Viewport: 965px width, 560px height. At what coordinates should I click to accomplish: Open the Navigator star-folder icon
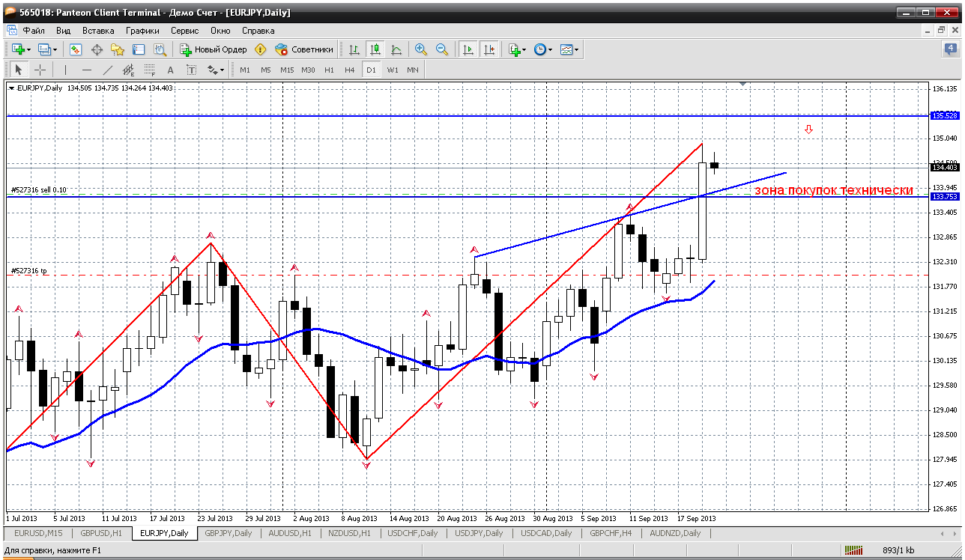(x=118, y=49)
